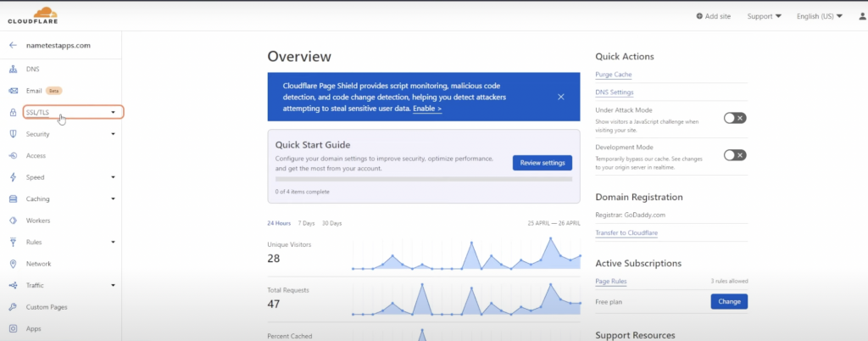Click the Total Requests chart
The image size is (868, 341).
pyautogui.click(x=466, y=299)
